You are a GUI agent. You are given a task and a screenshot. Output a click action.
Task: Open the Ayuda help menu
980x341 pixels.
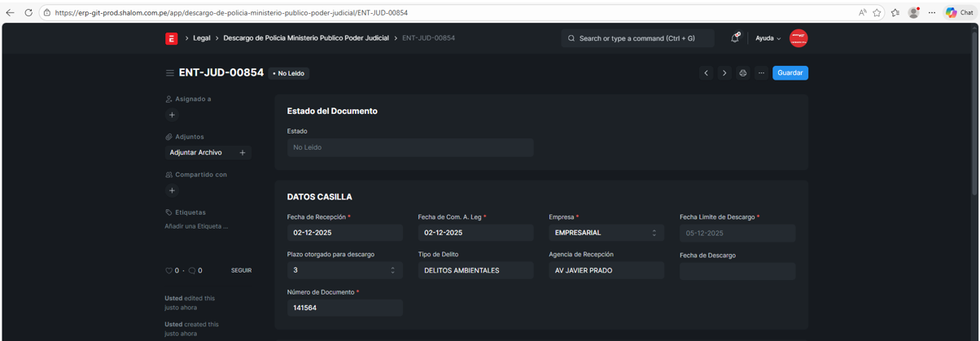pos(768,38)
